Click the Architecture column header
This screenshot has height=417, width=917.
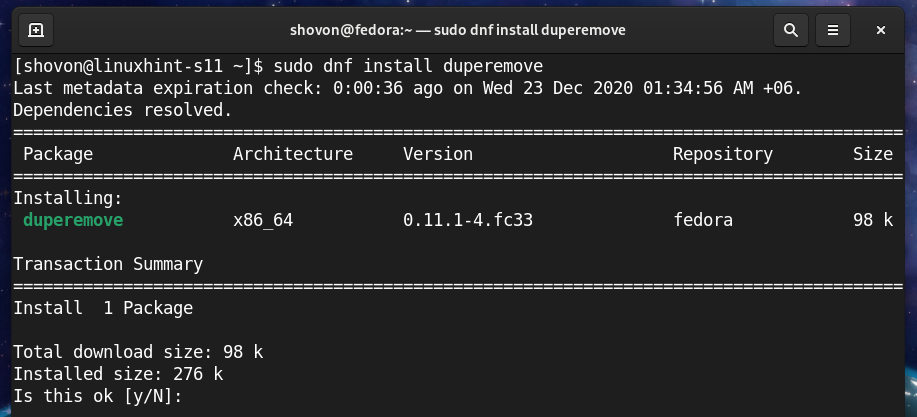[292, 154]
